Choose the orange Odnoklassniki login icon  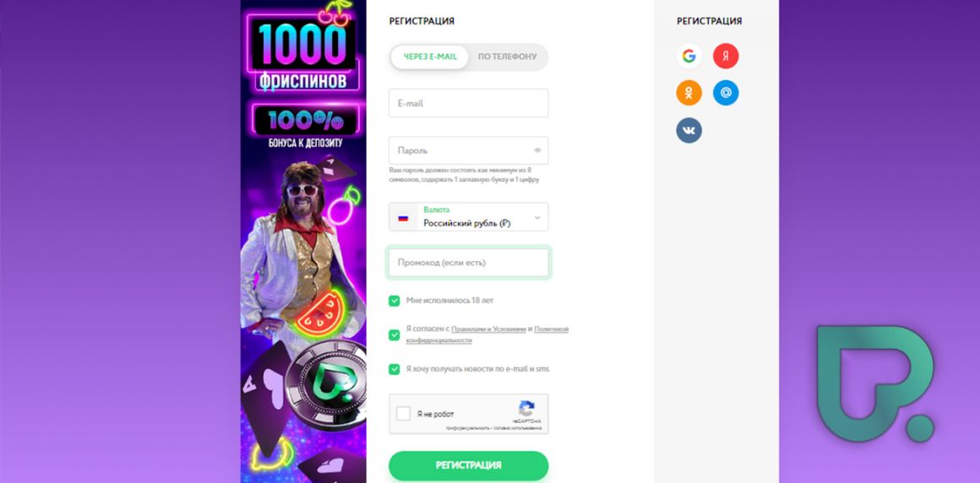coord(689,93)
